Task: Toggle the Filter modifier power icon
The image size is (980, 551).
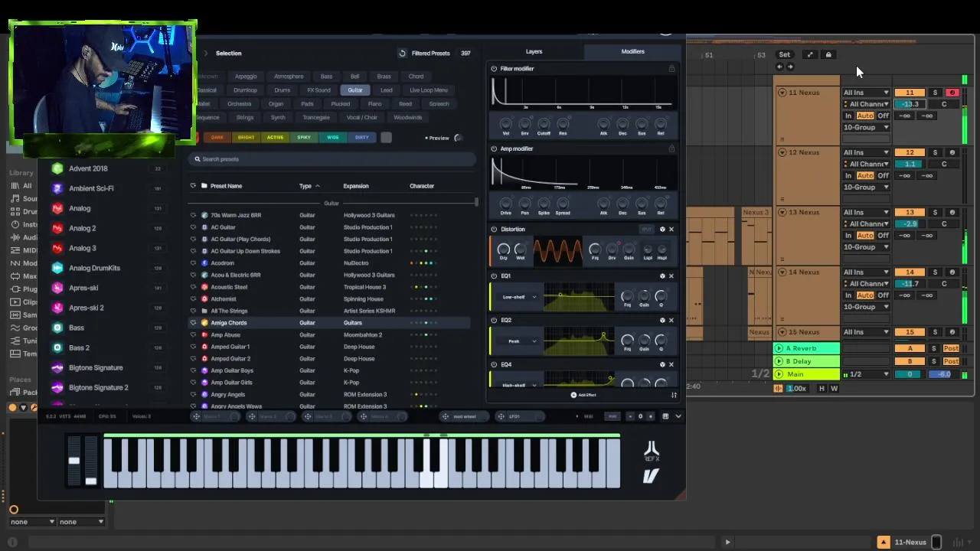Action: pos(494,69)
